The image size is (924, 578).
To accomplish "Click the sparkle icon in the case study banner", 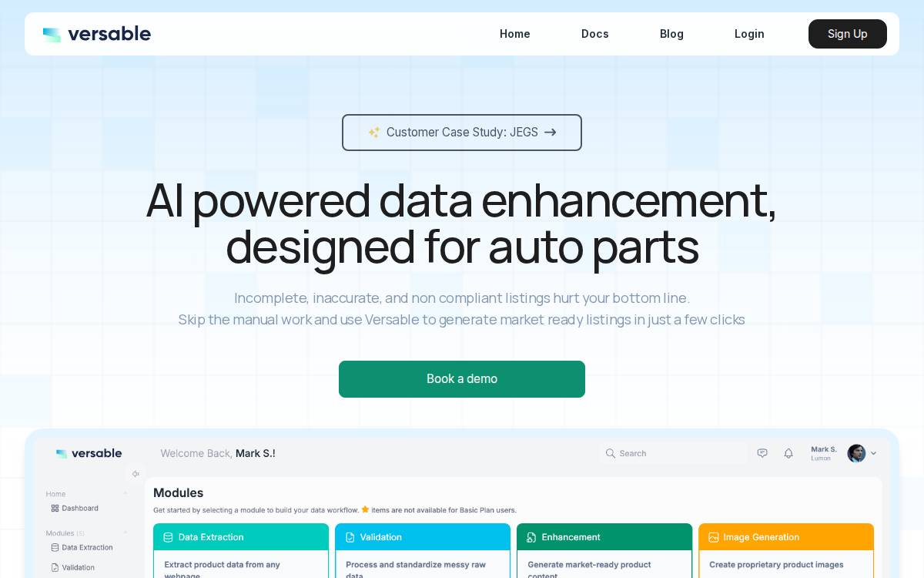I will pos(374,133).
